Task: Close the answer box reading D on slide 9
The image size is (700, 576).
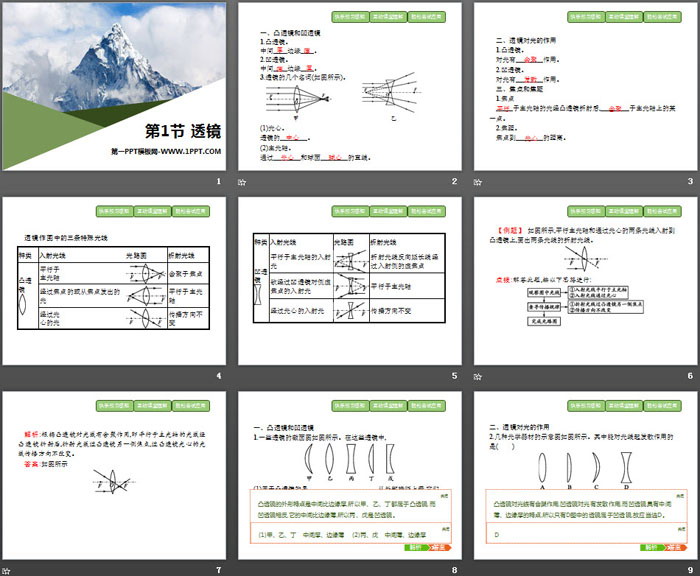Action: 680,529
